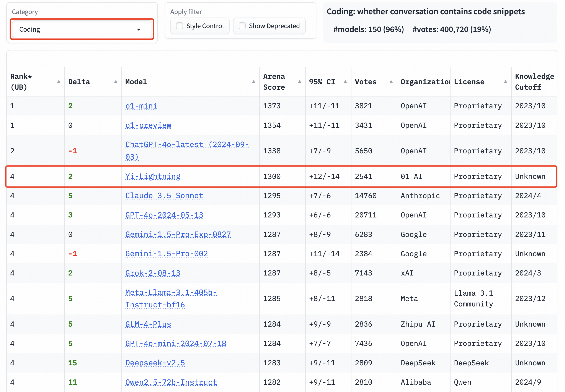The width and height of the screenshot is (565, 392).
Task: Click the Organization column header
Action: (425, 82)
